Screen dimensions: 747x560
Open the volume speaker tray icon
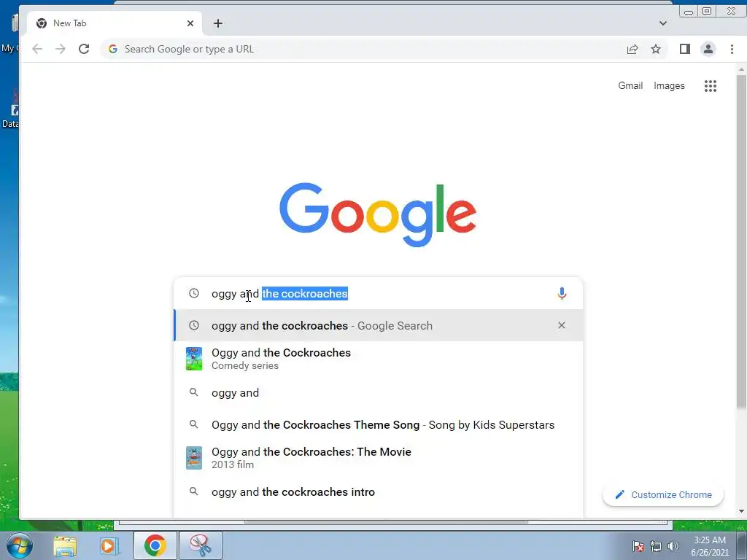(673, 546)
